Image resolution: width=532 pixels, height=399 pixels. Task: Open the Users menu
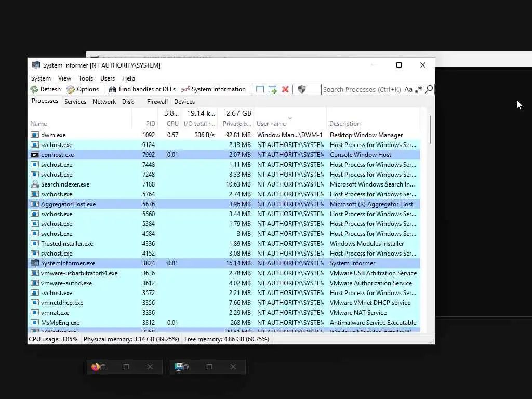point(108,78)
